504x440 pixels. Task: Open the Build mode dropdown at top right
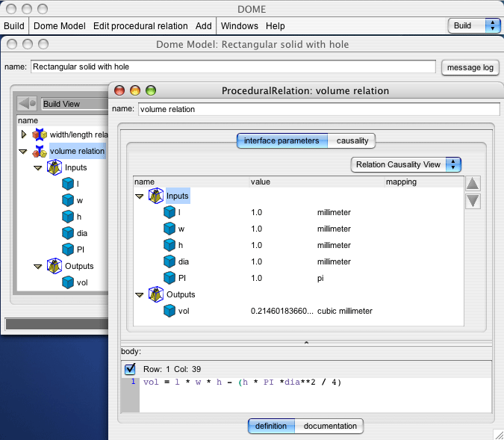point(474,25)
